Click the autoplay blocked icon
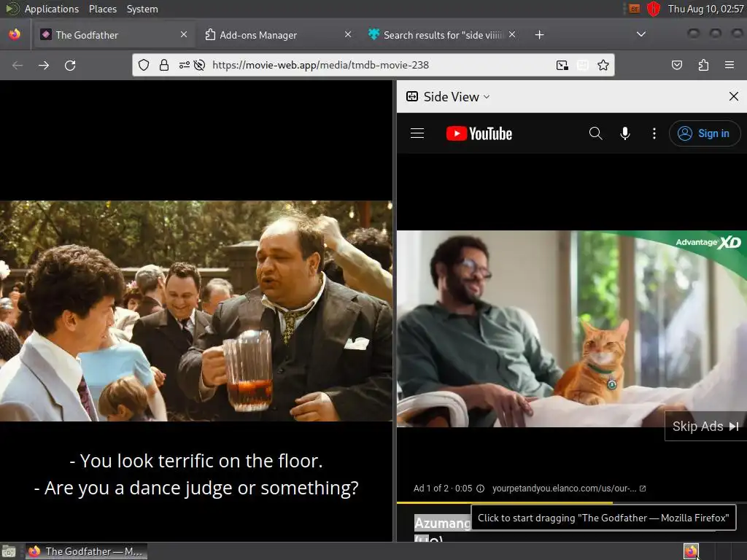 click(200, 65)
